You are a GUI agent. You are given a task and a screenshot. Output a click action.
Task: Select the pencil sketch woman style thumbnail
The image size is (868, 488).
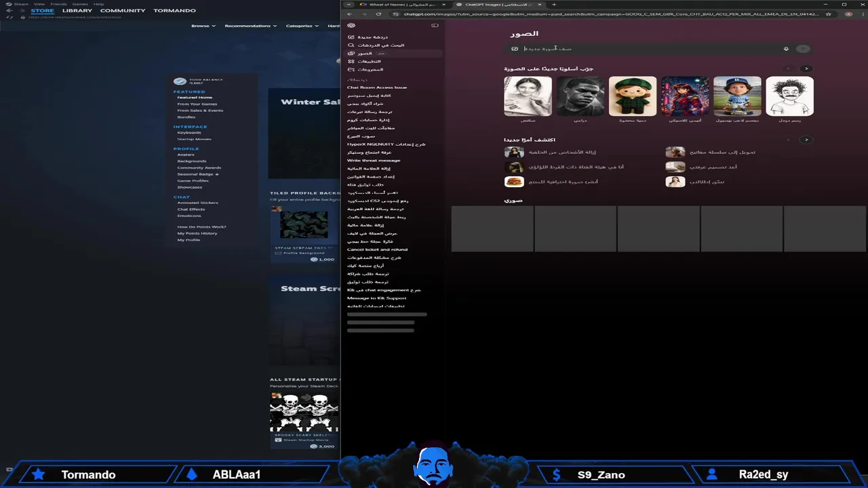[528, 96]
